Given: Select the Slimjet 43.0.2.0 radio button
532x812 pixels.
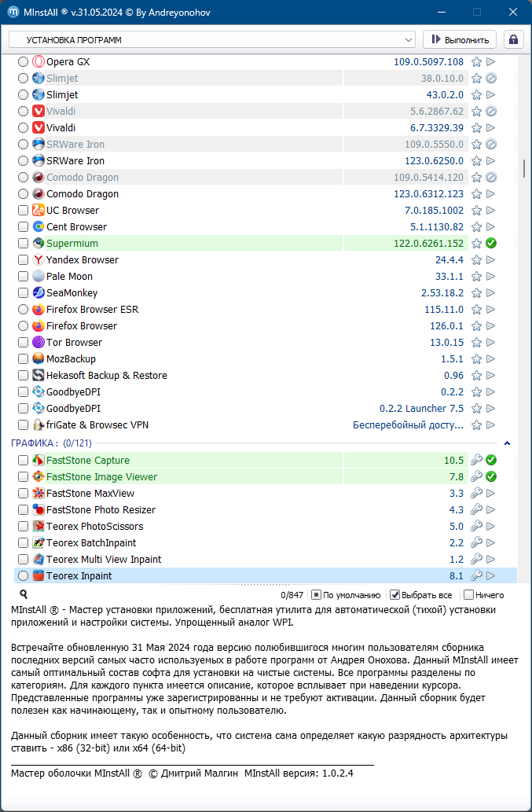Looking at the screenshot, I should click(x=23, y=95).
